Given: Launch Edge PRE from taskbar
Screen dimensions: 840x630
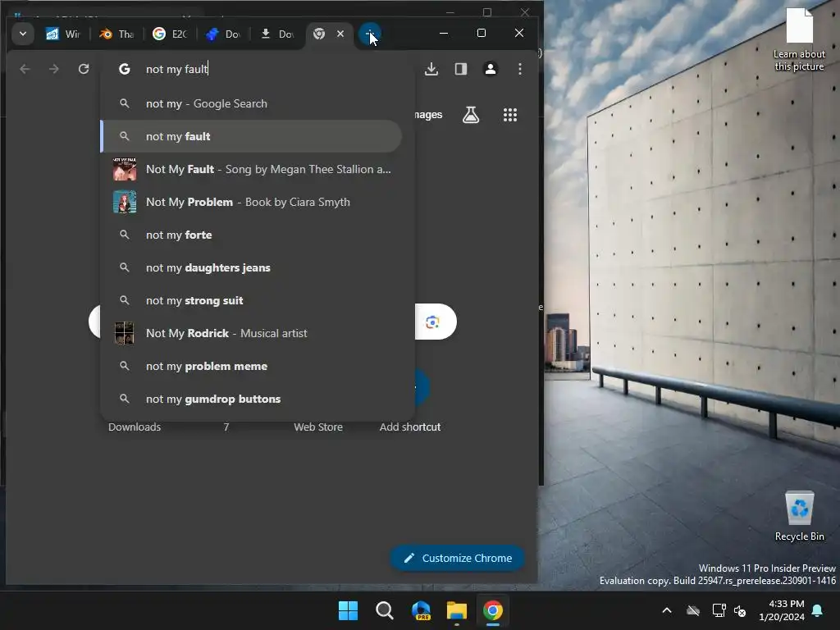Looking at the screenshot, I should click(421, 610).
